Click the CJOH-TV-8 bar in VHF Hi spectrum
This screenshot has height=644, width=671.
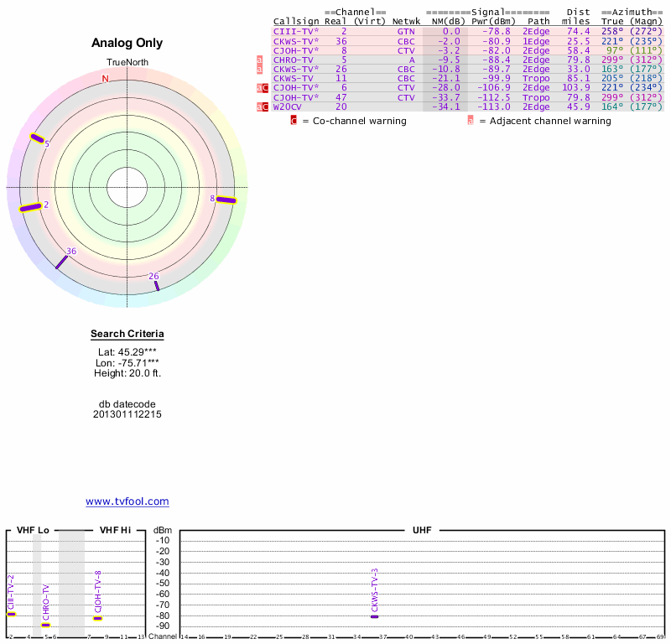pyautogui.click(x=97, y=618)
